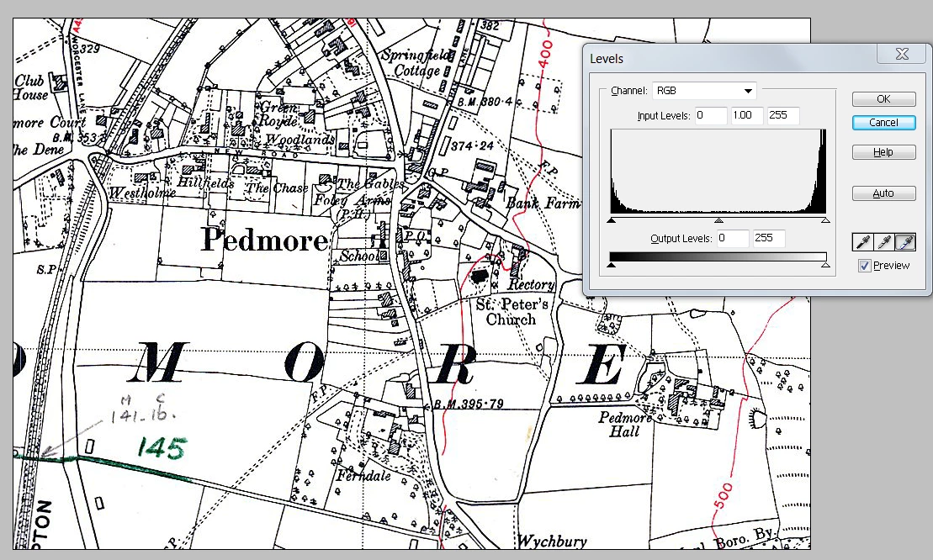
Task: Click the histogram display
Action: (718, 172)
